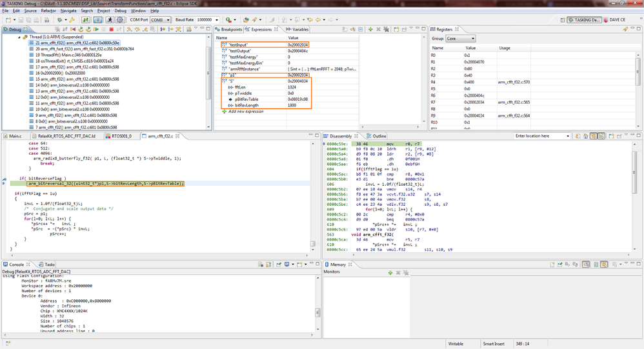
Task: Remove all expressions with double X icon
Action: coord(386,29)
